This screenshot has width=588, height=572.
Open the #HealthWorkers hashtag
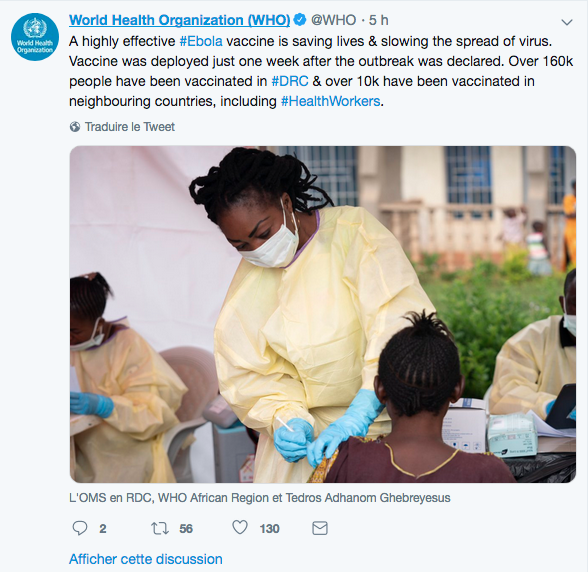(x=331, y=101)
